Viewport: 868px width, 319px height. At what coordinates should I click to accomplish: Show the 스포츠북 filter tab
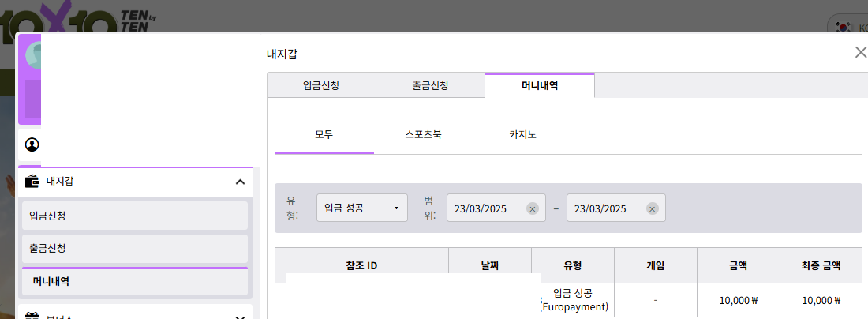pos(423,134)
